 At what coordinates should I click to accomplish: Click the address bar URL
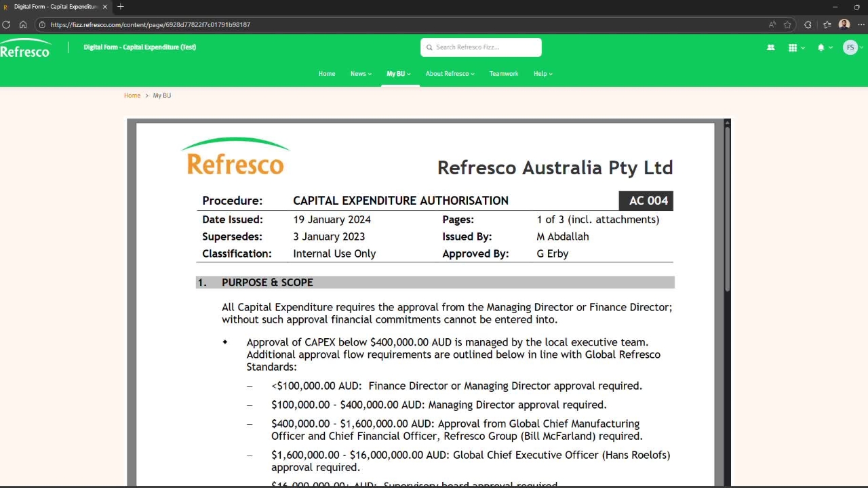tap(151, 24)
